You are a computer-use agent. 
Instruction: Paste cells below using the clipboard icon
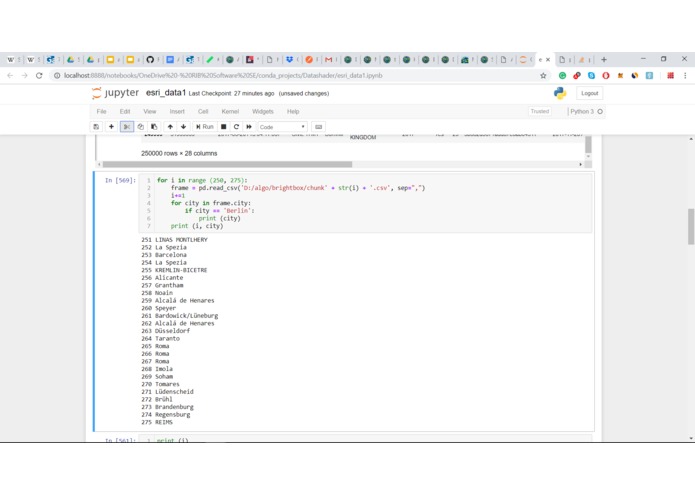[154, 127]
